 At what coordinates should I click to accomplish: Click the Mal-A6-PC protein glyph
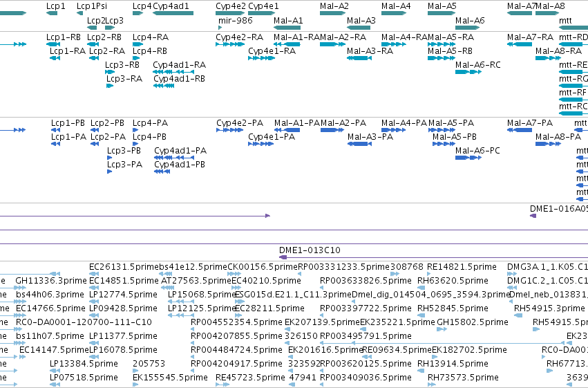[468, 158]
